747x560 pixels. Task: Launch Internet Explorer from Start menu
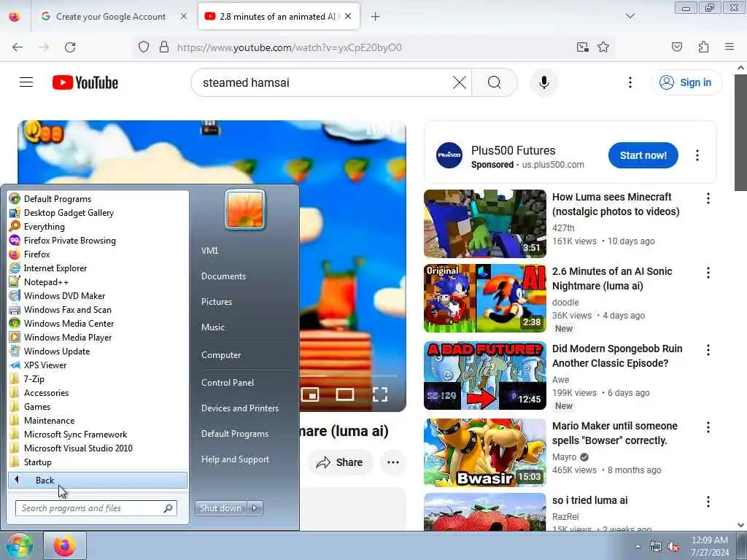(98, 268)
